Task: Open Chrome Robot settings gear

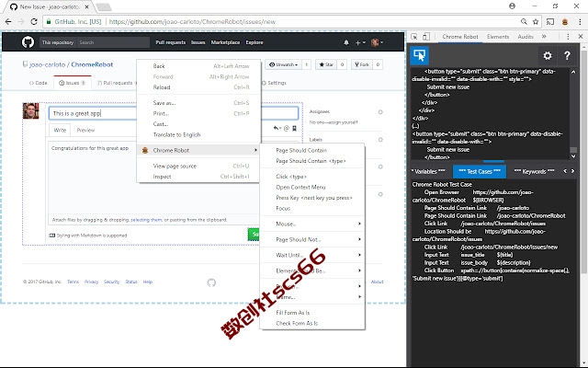Action: tap(548, 56)
